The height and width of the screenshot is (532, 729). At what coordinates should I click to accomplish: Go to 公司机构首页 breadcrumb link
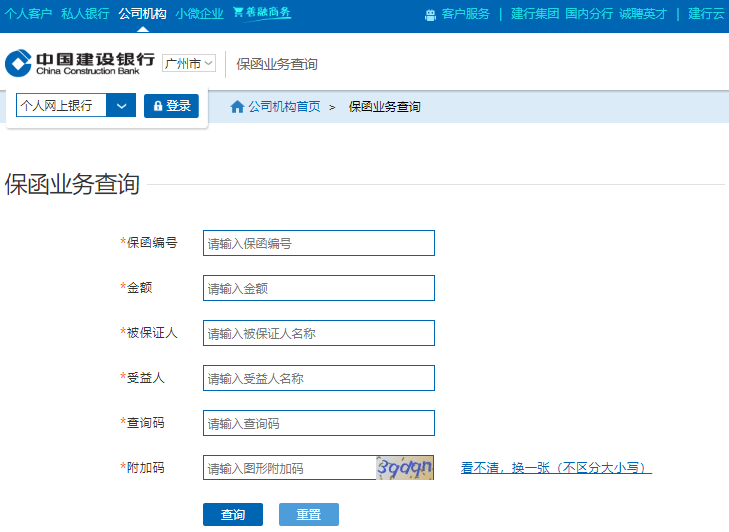pos(284,107)
